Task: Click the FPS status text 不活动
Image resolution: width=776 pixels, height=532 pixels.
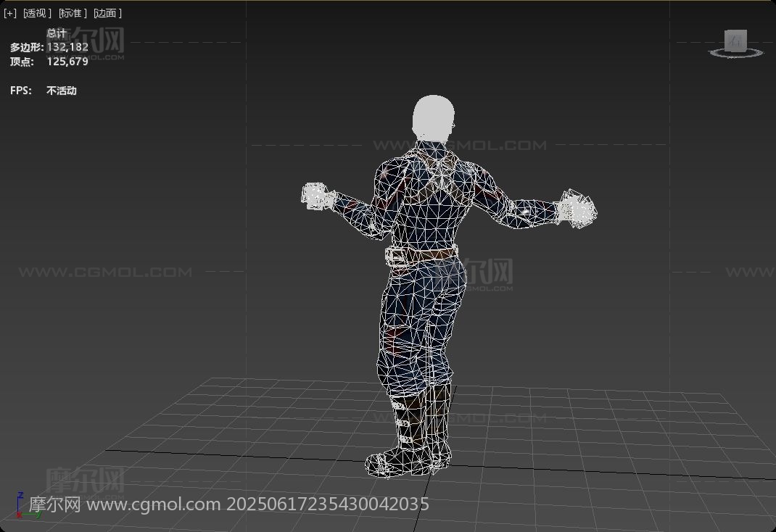Action: coord(62,91)
